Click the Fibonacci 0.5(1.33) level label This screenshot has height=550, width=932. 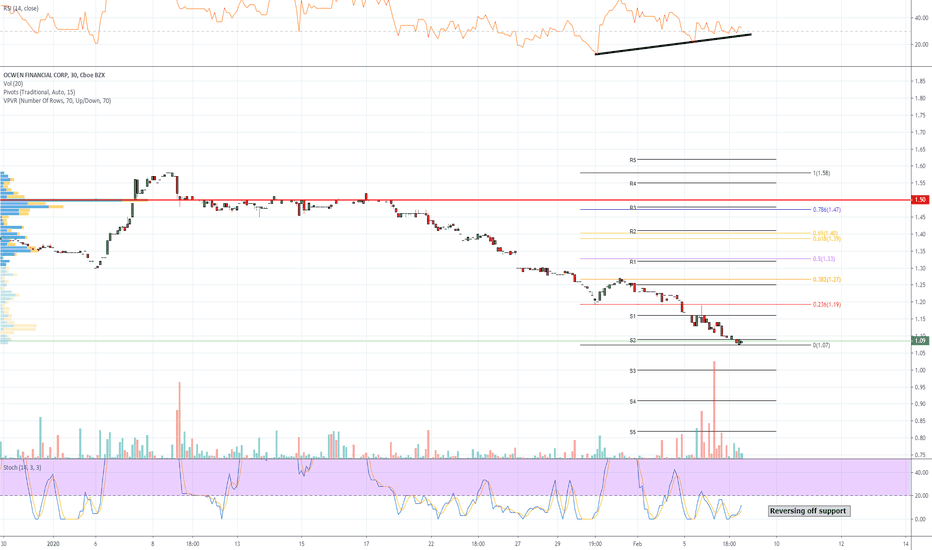click(824, 259)
